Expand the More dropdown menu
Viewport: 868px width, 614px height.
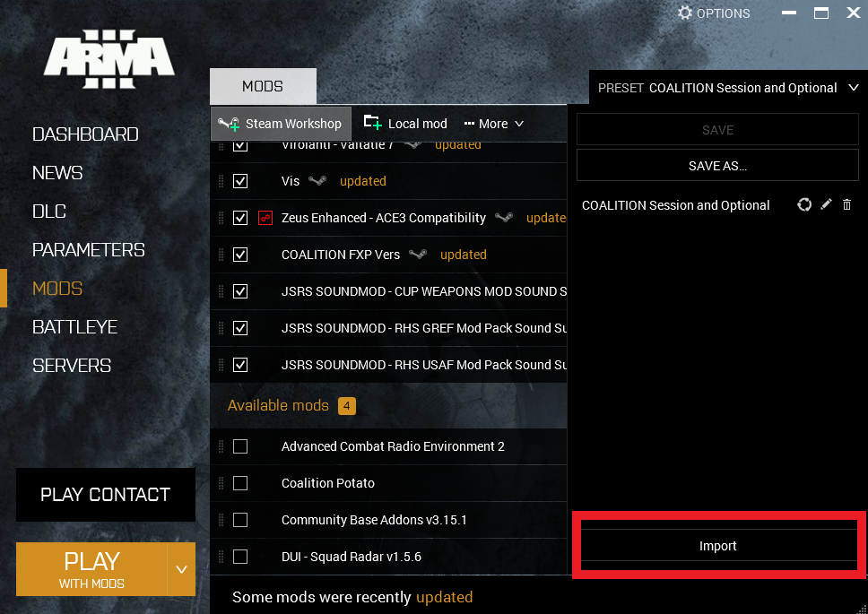pos(494,124)
